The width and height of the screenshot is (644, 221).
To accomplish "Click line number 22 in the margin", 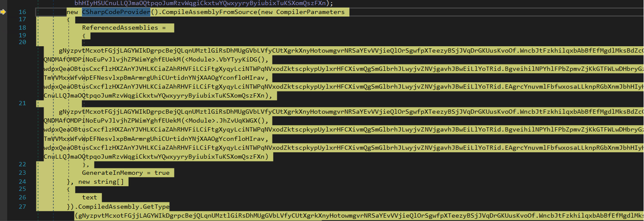I will pyautogui.click(x=22, y=164).
